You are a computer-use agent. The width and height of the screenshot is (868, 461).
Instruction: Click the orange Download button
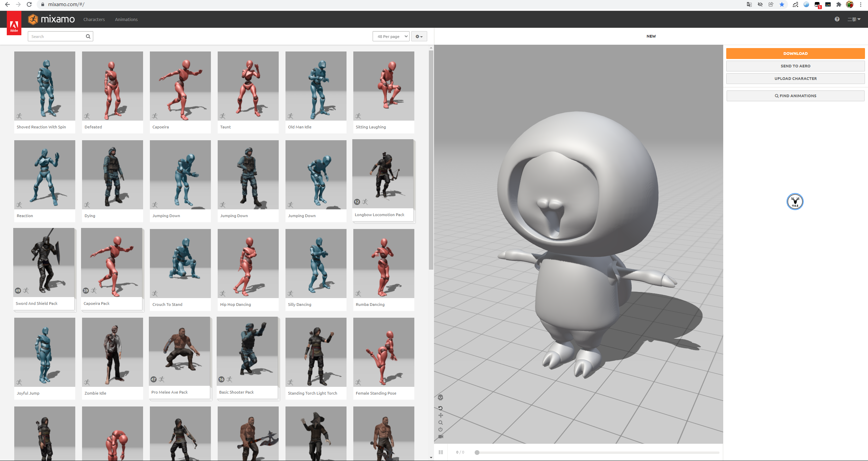[x=795, y=54]
